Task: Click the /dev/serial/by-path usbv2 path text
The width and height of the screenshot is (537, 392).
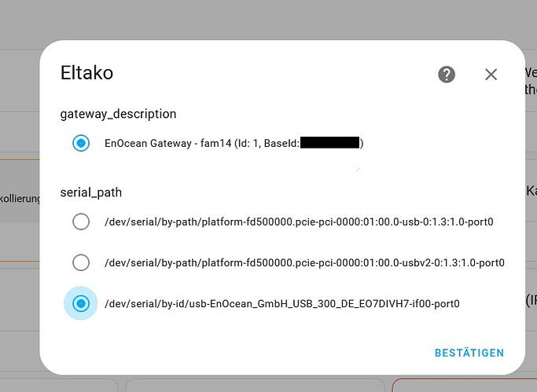Action: [x=303, y=262]
